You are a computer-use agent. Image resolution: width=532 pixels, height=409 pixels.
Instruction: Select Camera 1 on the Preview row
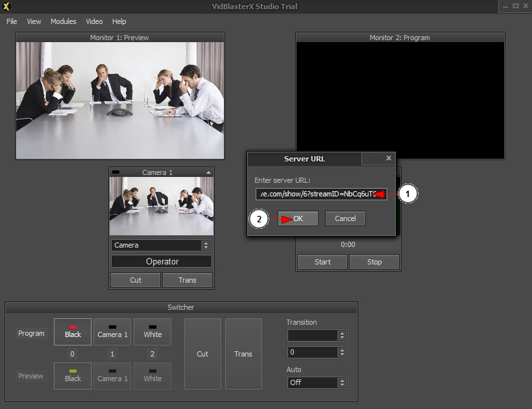112,376
